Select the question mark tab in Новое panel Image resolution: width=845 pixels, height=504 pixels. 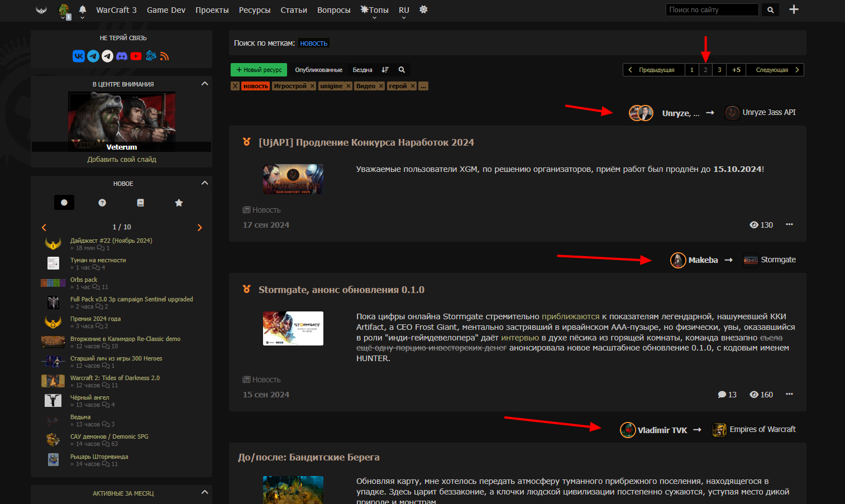(102, 203)
